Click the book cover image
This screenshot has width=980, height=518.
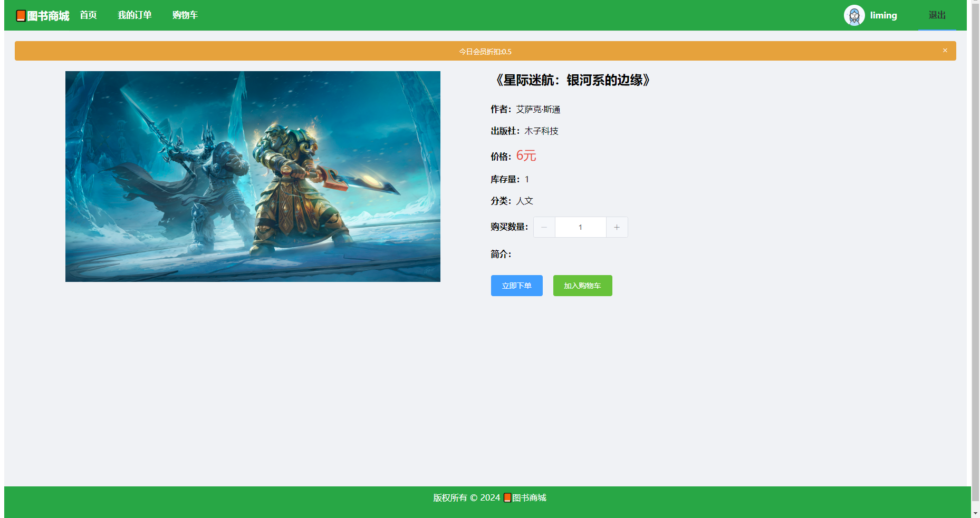point(253,177)
